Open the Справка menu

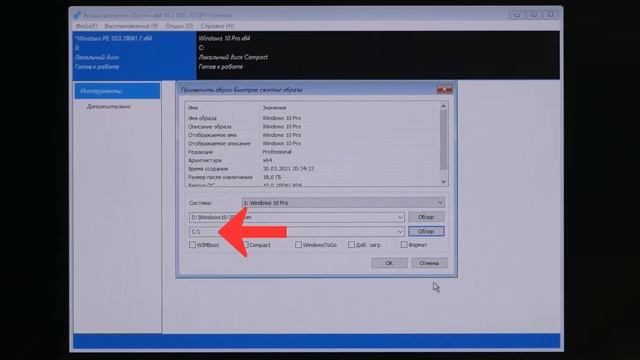coord(217,26)
